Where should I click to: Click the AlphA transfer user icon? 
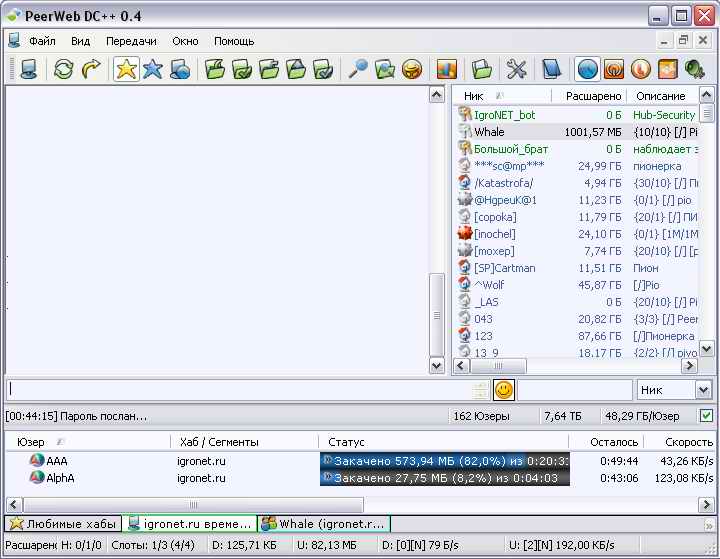point(37,478)
